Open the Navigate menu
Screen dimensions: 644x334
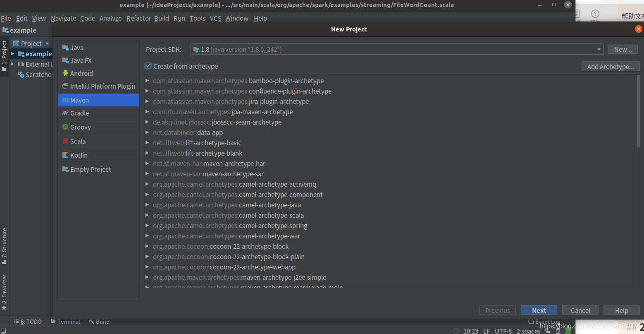(x=63, y=18)
